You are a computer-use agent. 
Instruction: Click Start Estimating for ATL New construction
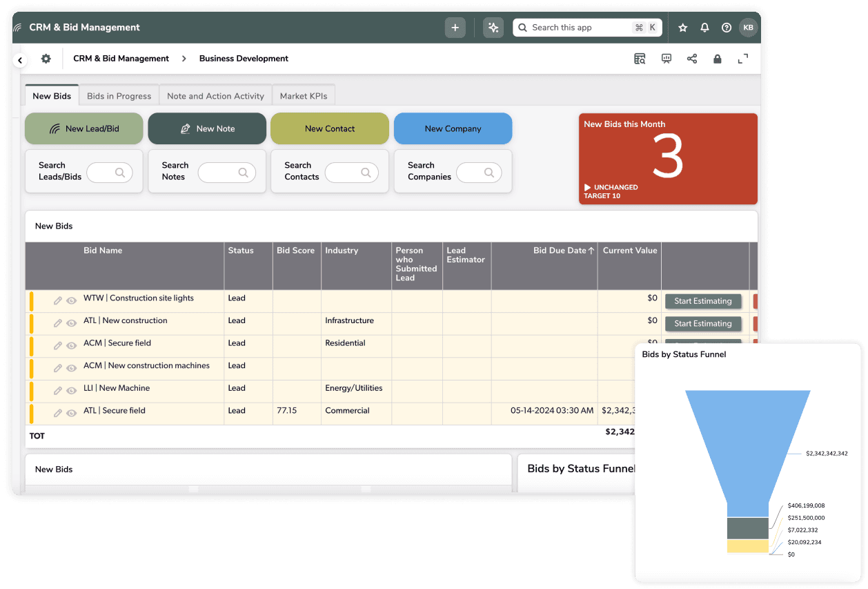click(x=703, y=323)
